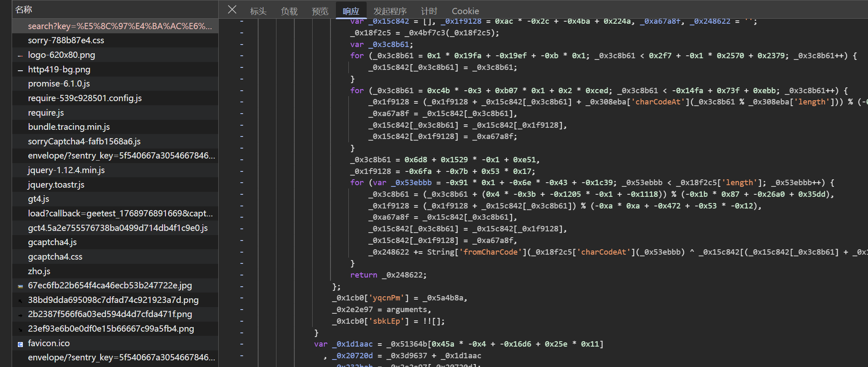Click the favicon.ico file icon
Screen dimensions: 868x367
coord(20,344)
